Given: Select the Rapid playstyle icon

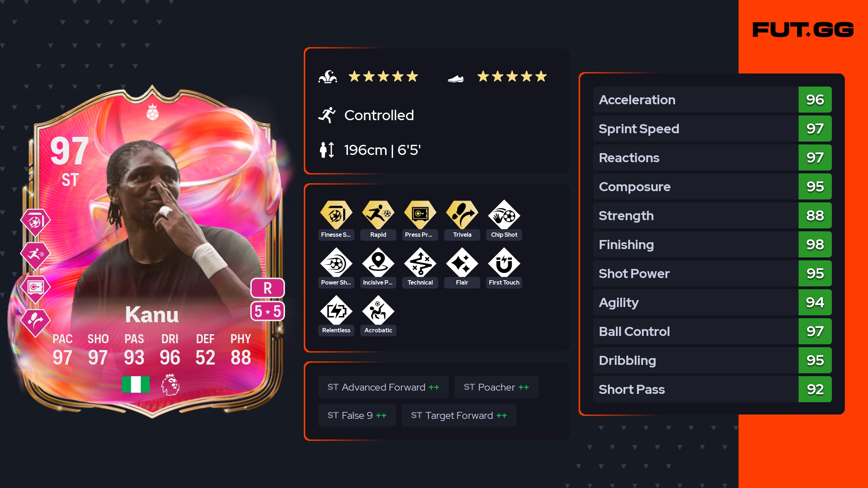Looking at the screenshot, I should tap(378, 215).
